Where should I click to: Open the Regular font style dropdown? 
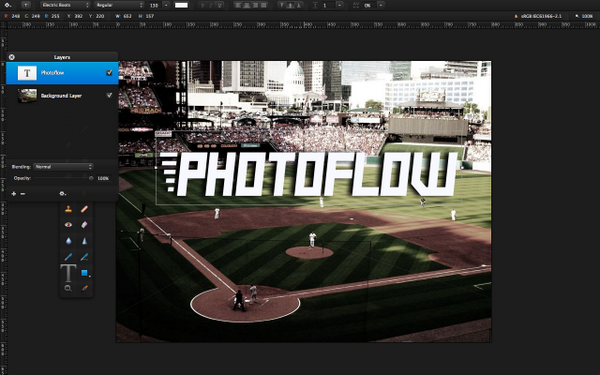(x=119, y=5)
